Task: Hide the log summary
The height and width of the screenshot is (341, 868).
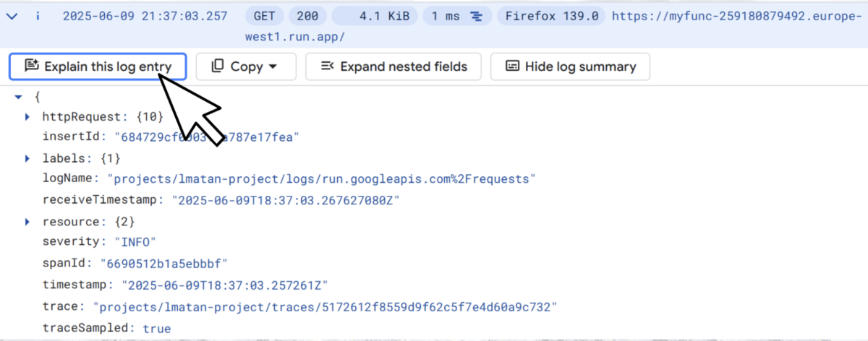Action: (x=570, y=66)
